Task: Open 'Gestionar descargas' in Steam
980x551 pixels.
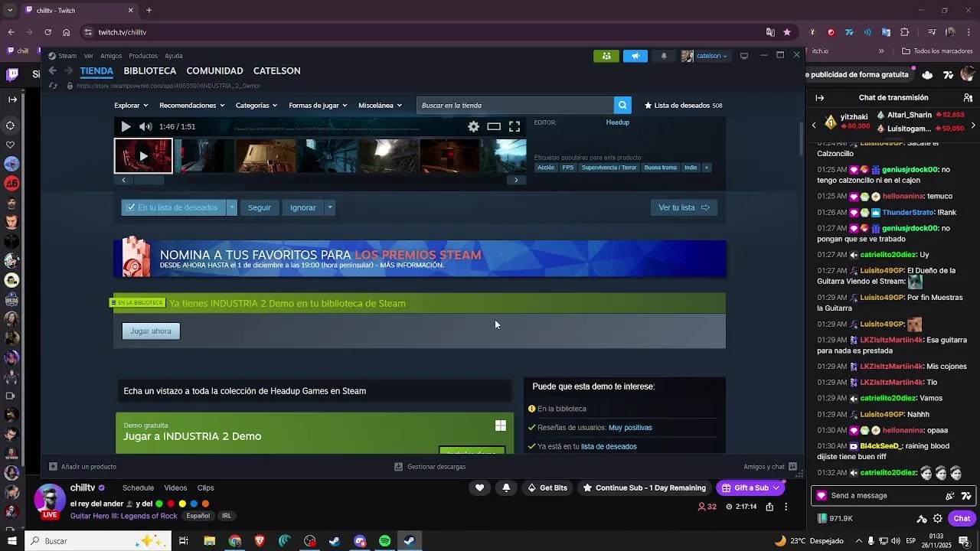Action: (x=430, y=467)
